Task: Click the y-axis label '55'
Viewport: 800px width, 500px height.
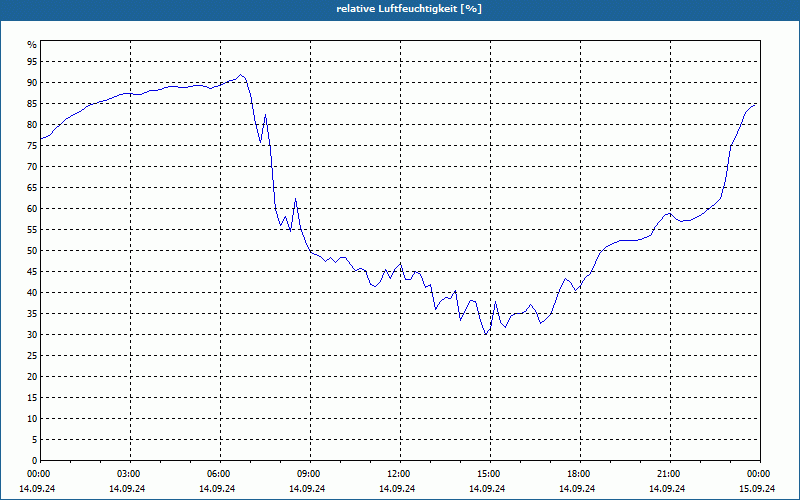Action: (32, 230)
